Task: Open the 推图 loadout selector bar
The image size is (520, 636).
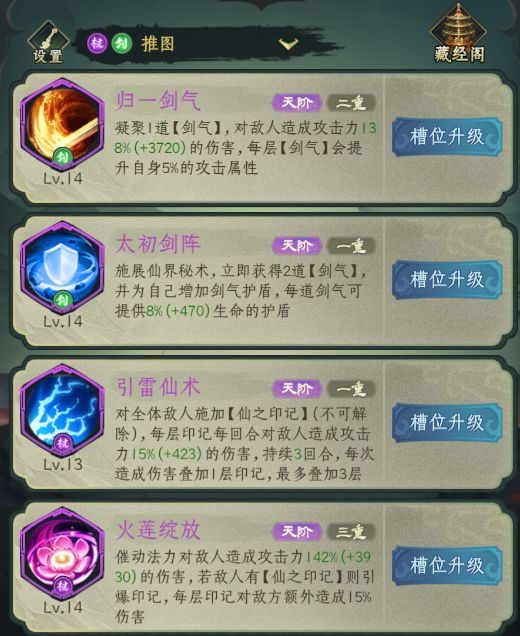Action: (203, 43)
